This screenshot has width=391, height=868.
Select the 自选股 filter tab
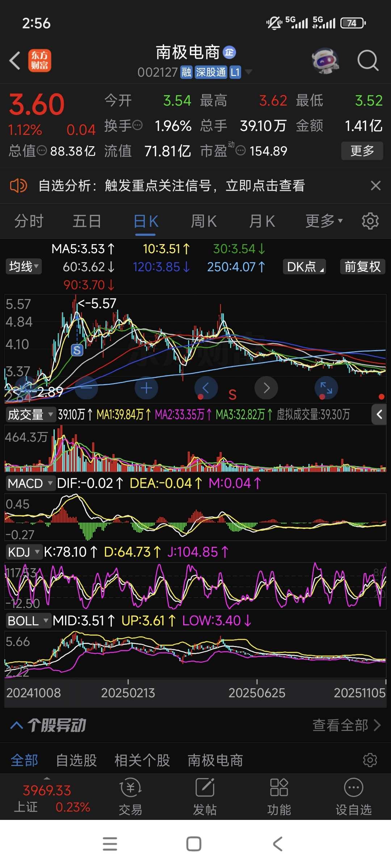coord(76,760)
